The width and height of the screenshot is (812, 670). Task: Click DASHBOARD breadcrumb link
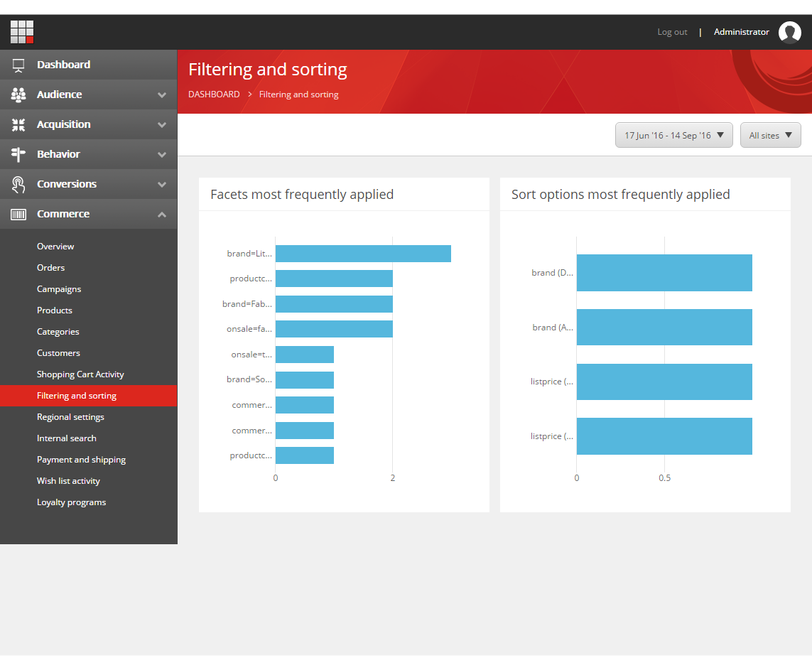(x=214, y=94)
